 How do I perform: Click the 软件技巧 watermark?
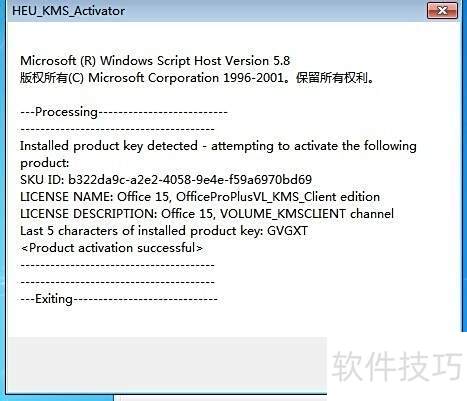coord(397,366)
